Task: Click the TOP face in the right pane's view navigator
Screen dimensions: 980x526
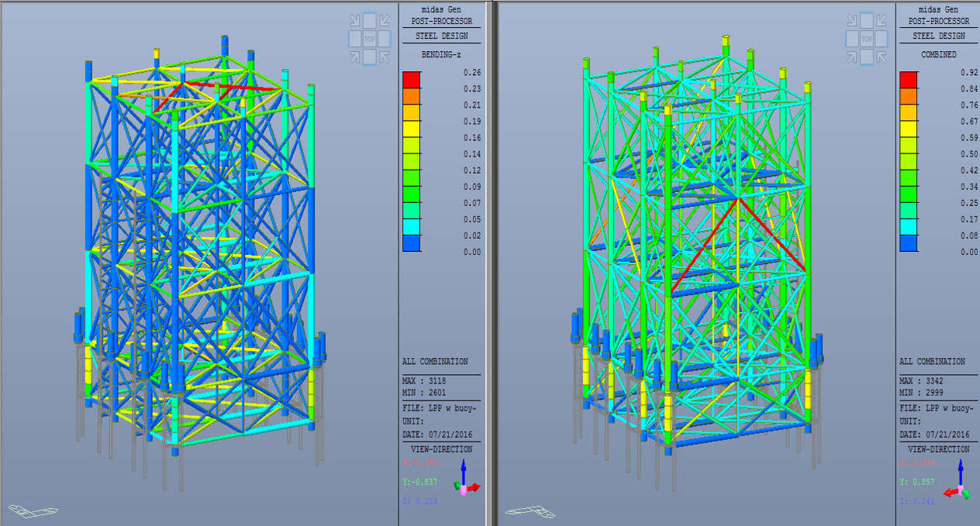Action: click(x=868, y=38)
